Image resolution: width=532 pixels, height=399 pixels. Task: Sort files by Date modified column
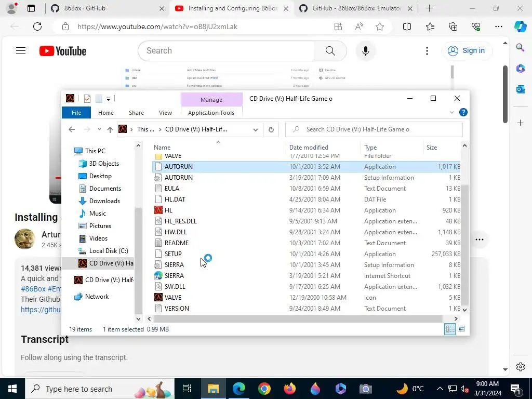(x=309, y=147)
